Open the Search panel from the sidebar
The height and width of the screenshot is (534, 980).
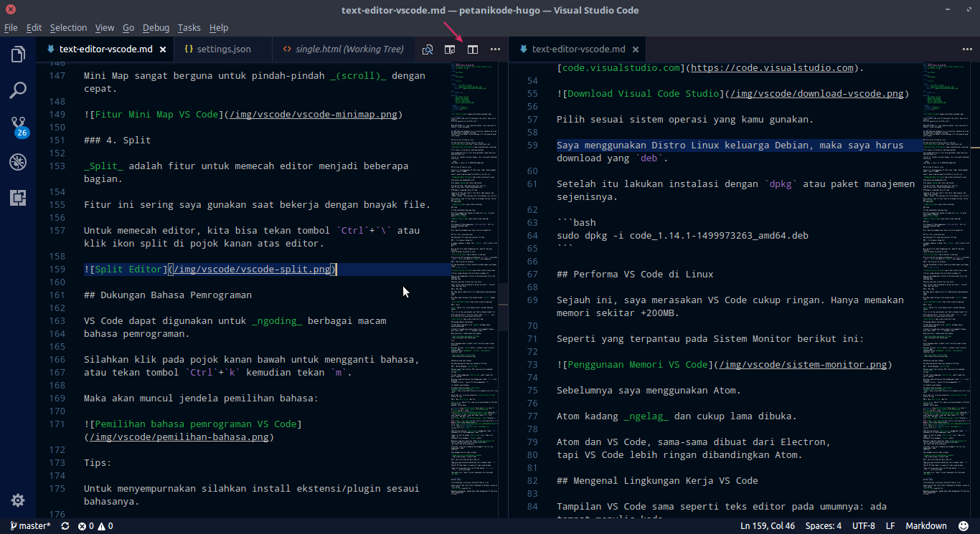tap(18, 90)
